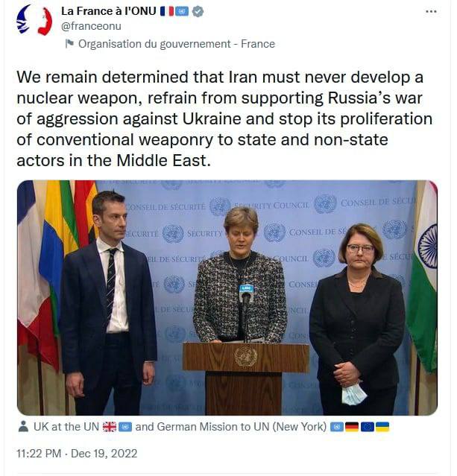Click the Organisation du gouvernement - France label
The width and height of the screenshot is (457, 476).
click(x=176, y=44)
